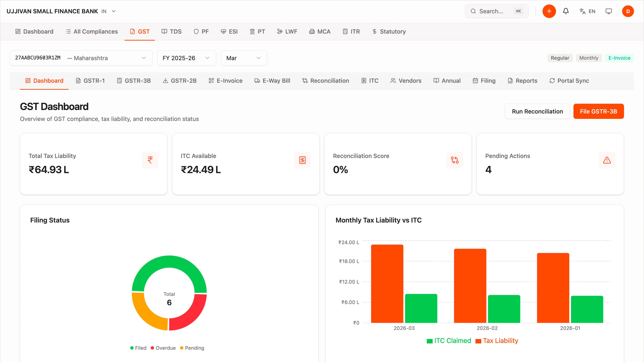Open the Filing sub-tab
Viewport: 644px width, 362px height.
[x=484, y=81]
